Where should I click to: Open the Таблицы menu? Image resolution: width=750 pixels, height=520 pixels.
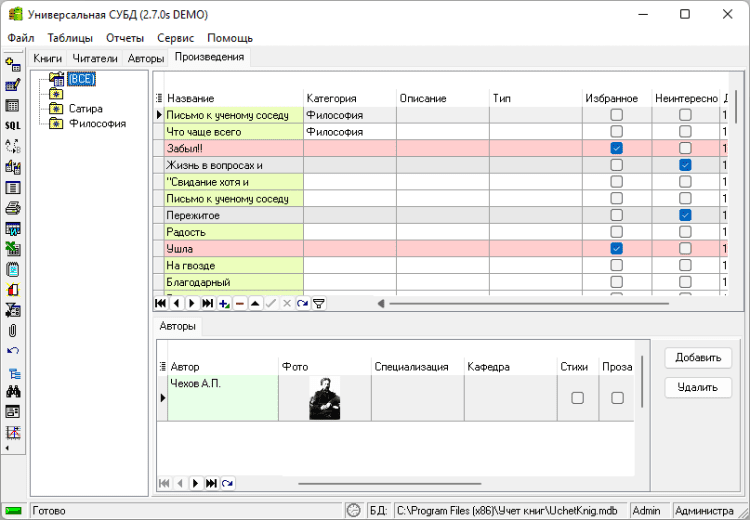(x=70, y=38)
